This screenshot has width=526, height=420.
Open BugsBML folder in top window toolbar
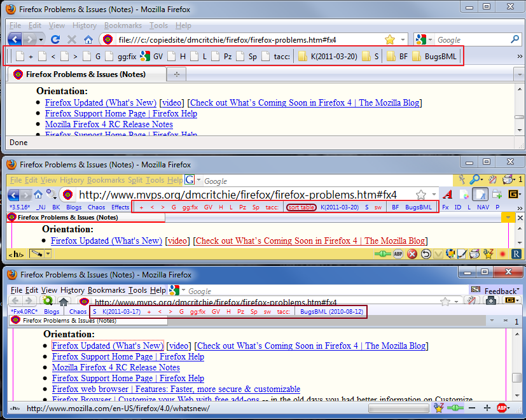click(434, 56)
